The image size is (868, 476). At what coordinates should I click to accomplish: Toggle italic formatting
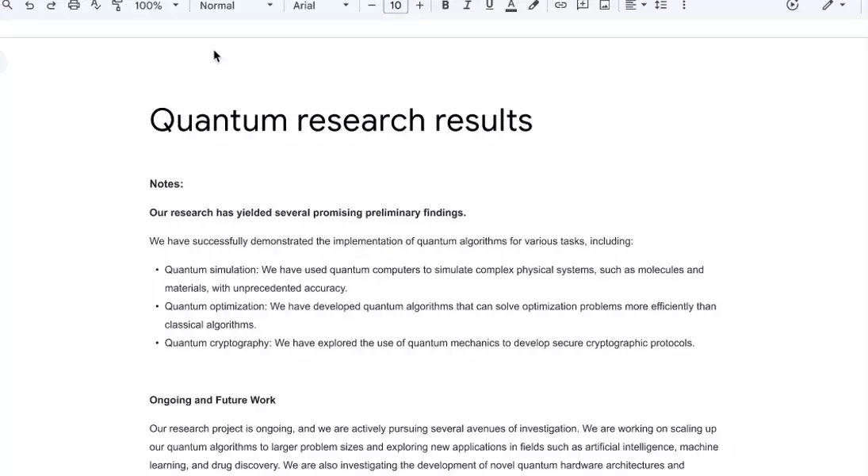[467, 6]
